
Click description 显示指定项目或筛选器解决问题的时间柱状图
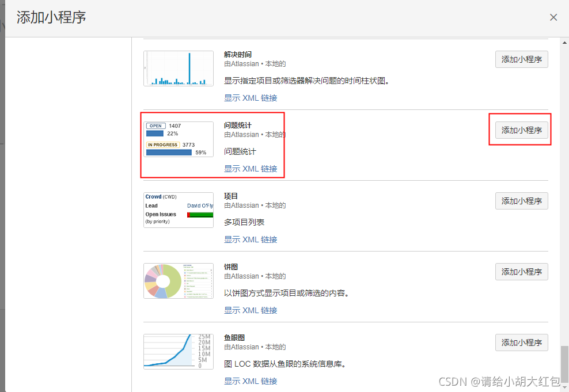pos(307,81)
